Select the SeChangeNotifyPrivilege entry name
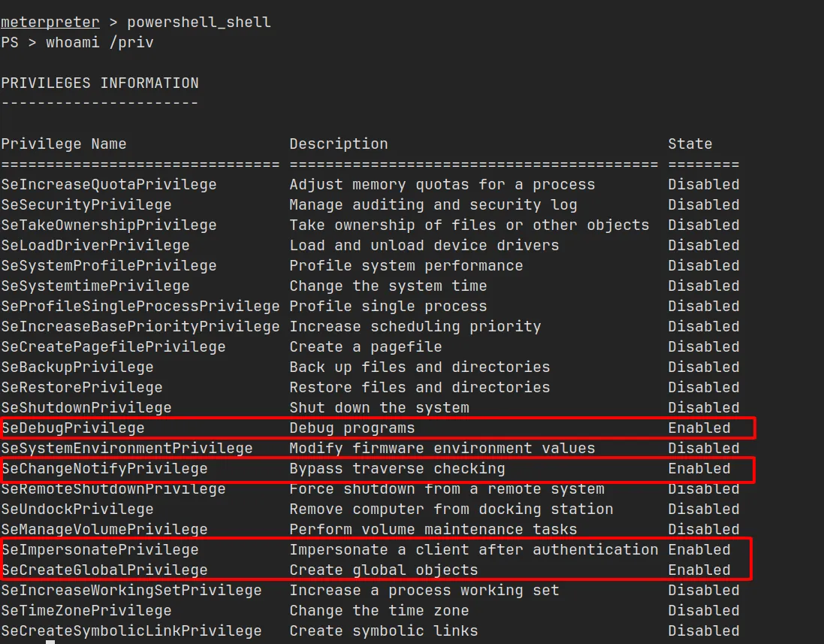Viewport: 824px width, 644px height. (104, 469)
